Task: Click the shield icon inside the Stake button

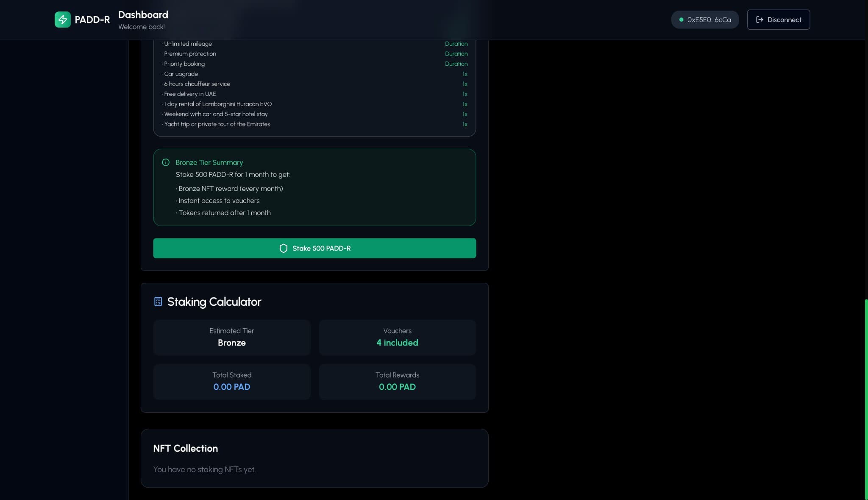Action: pos(284,248)
